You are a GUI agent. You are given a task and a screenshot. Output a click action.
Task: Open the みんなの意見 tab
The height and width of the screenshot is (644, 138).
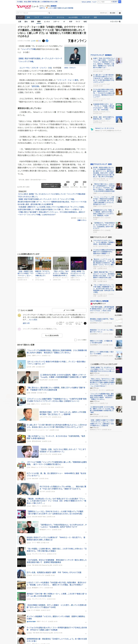73,17
